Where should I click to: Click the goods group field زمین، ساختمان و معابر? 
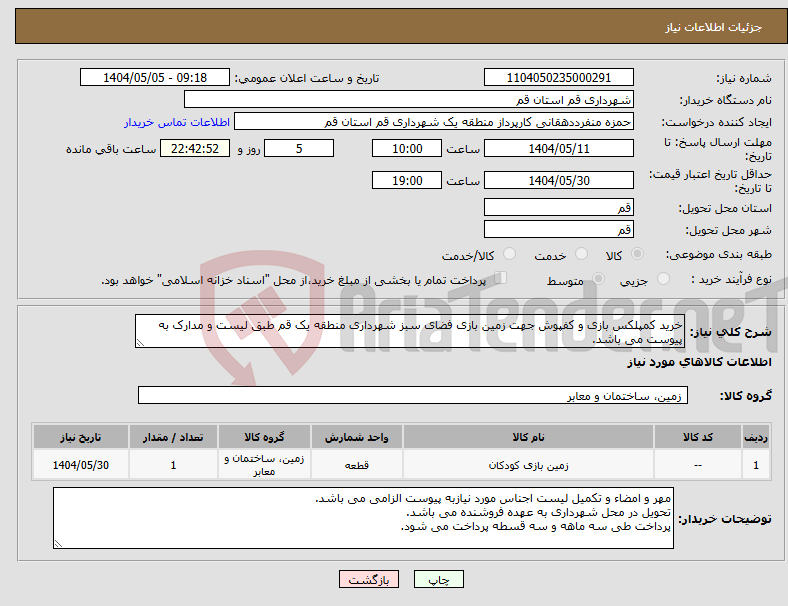click(x=413, y=395)
